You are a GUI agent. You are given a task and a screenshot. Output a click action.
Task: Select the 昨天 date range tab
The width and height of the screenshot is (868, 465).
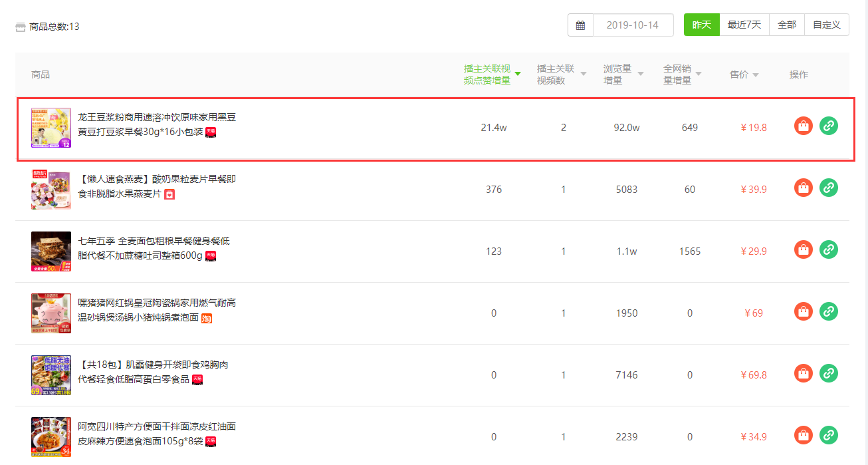click(x=702, y=25)
